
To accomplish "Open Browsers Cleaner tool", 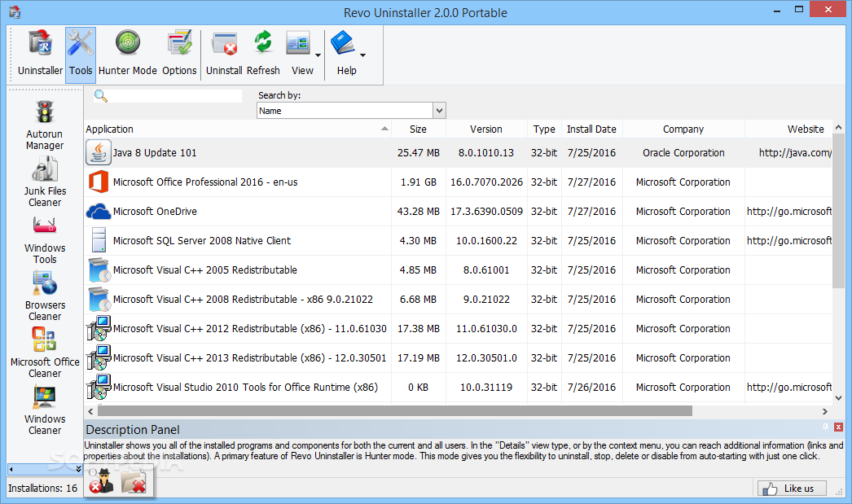I will pos(45,296).
